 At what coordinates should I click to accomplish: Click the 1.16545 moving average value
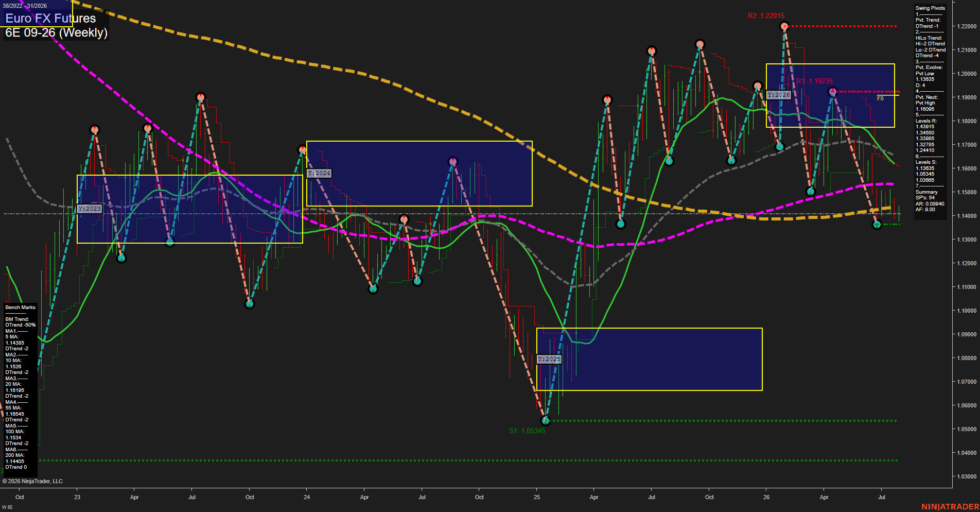tap(15, 414)
